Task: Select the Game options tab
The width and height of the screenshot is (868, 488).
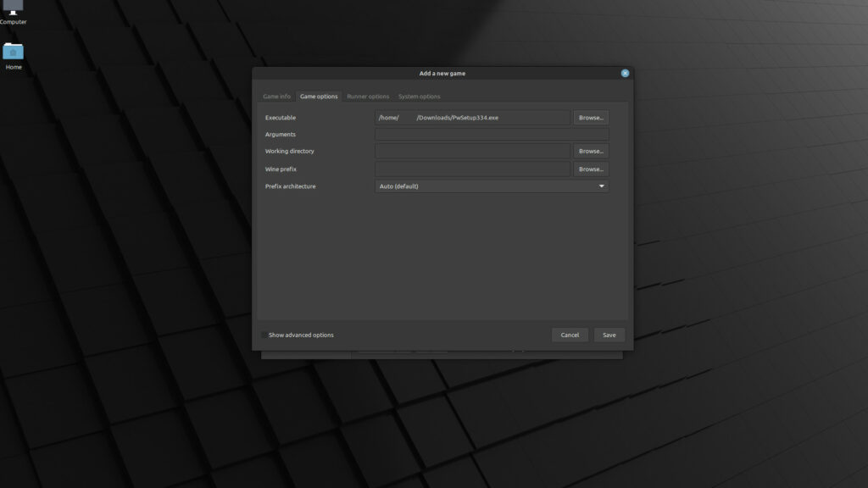Action: coord(319,97)
